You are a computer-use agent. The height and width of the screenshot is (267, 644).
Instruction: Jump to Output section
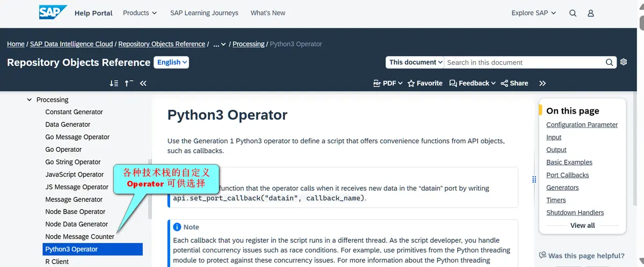click(557, 150)
